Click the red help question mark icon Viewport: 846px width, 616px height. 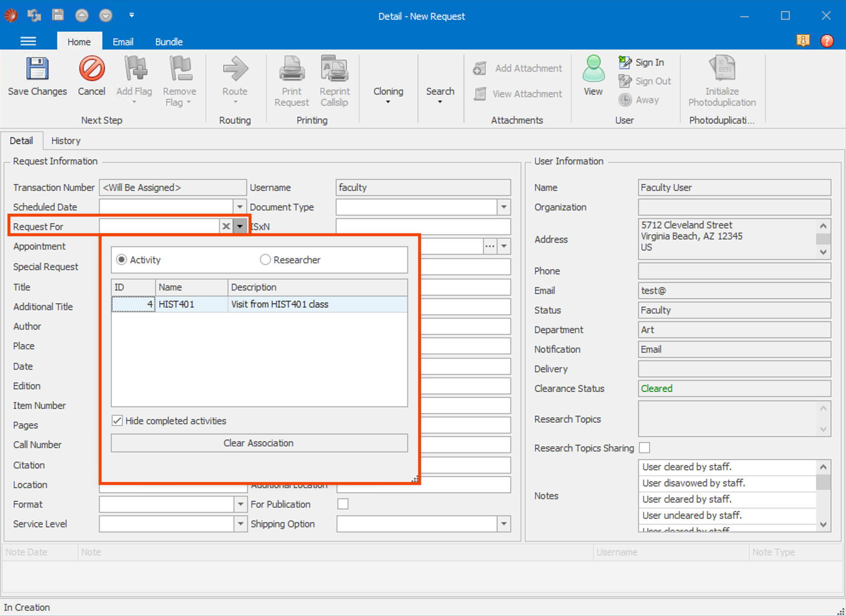point(826,41)
